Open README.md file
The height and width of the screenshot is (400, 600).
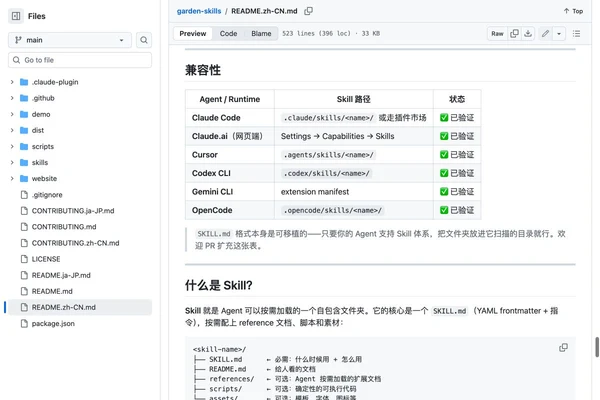pyautogui.click(x=52, y=291)
